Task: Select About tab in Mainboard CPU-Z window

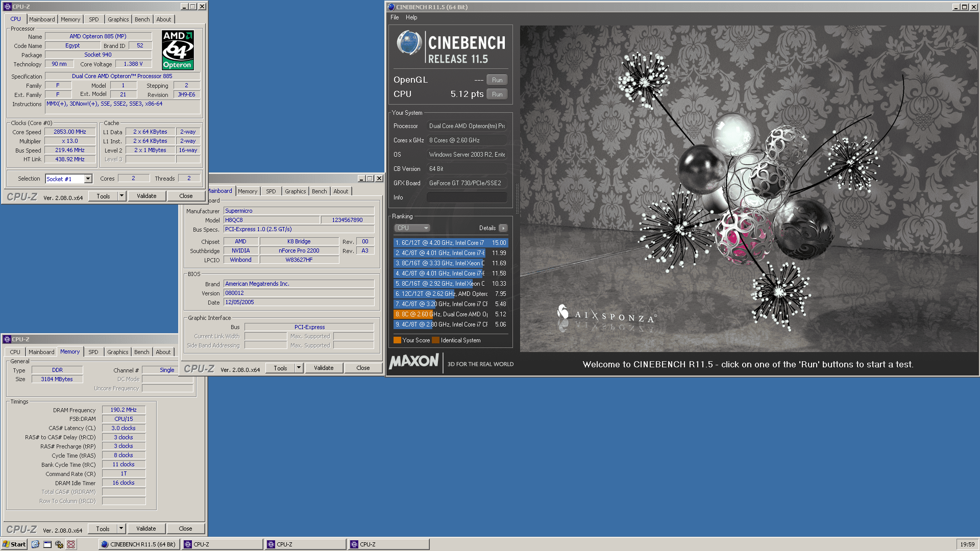Action: point(341,191)
